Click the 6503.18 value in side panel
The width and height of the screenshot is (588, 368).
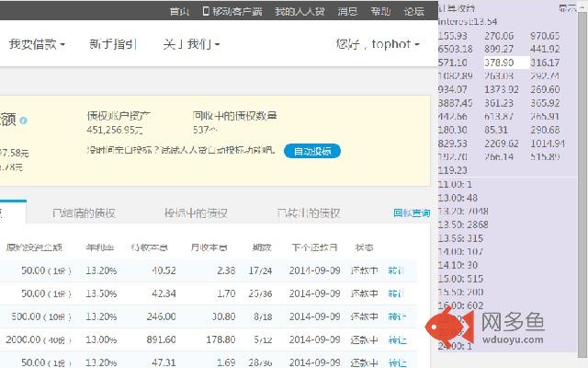[456, 49]
